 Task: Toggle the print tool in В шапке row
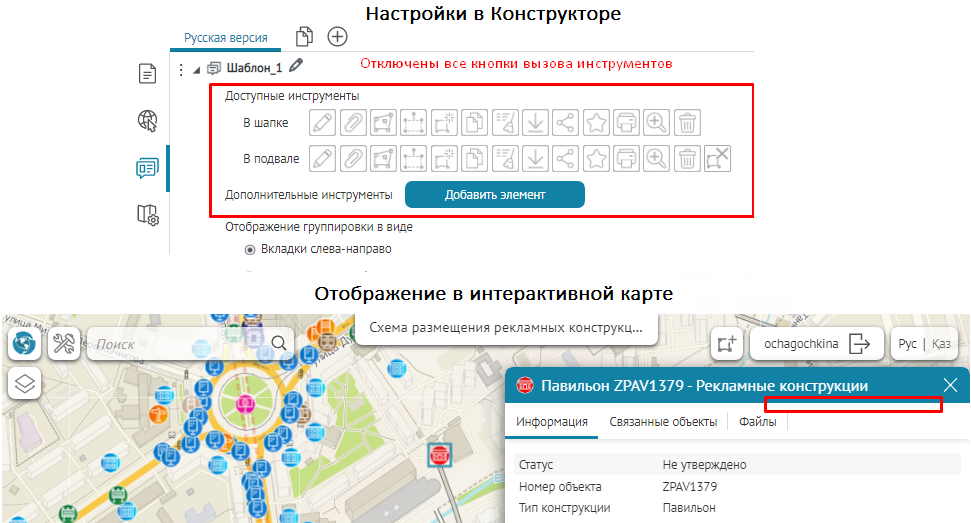(x=626, y=123)
